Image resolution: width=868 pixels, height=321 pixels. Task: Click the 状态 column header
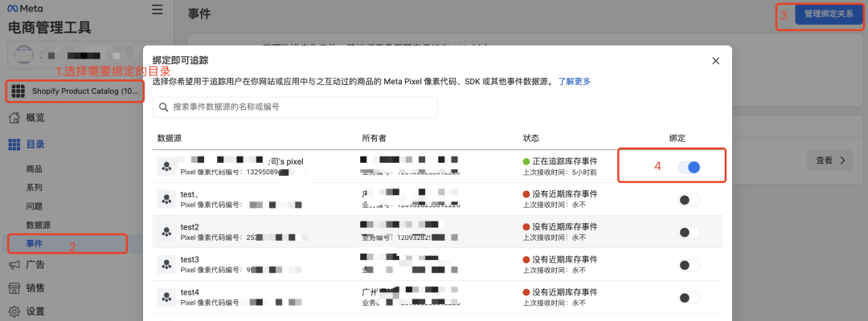[531, 138]
